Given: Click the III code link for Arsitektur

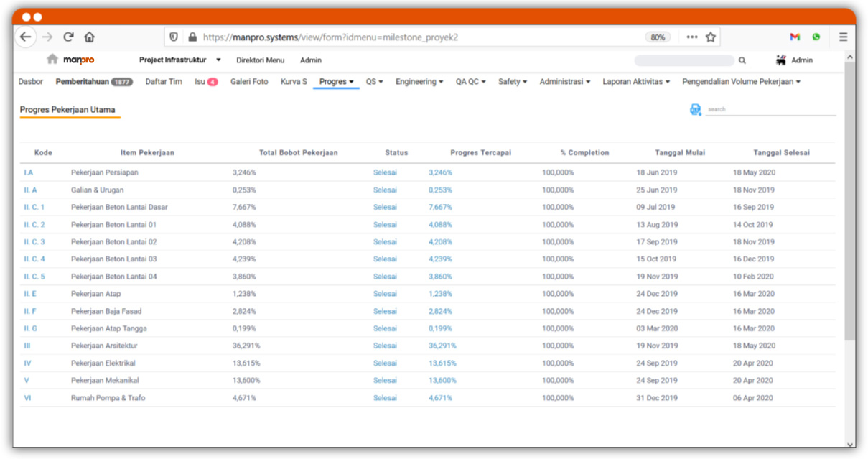Looking at the screenshot, I should (27, 346).
